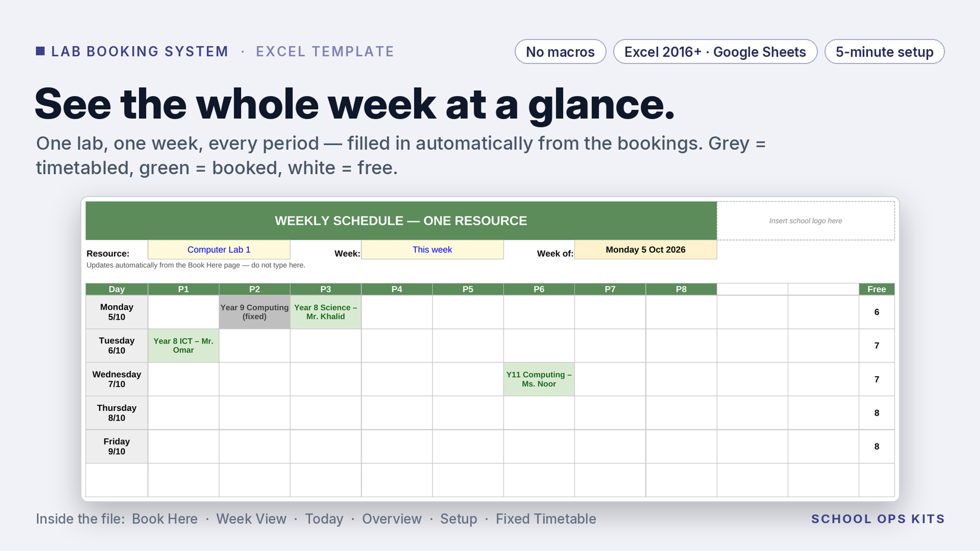Click the P4 column header
The width and height of the screenshot is (980, 551).
point(397,289)
